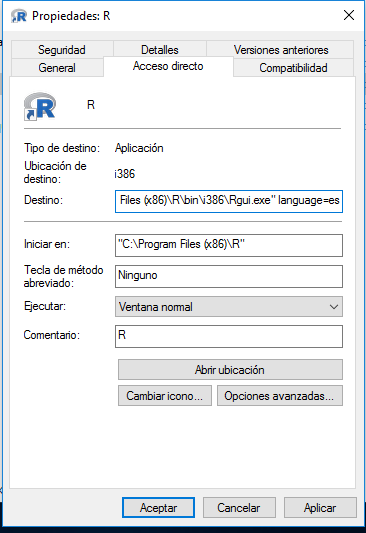This screenshot has width=366, height=533.
Task: Open the Compatibilidad tab
Action: pyautogui.click(x=293, y=68)
